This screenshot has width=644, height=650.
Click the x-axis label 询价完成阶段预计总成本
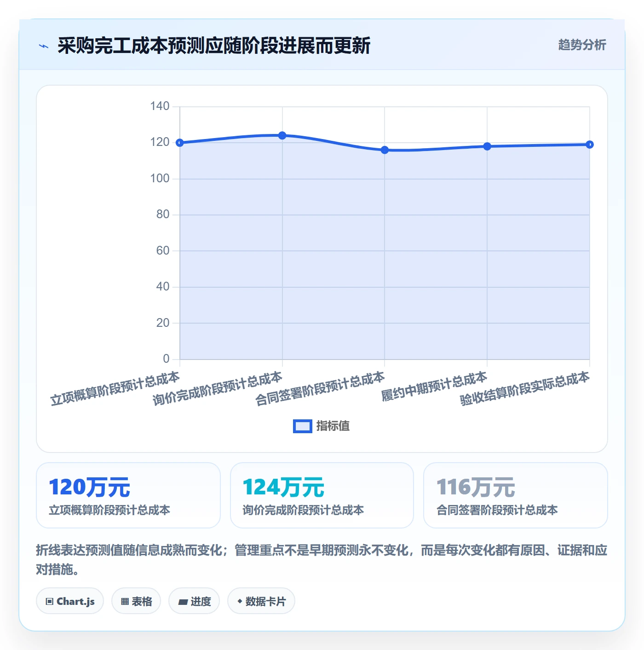[x=218, y=389]
